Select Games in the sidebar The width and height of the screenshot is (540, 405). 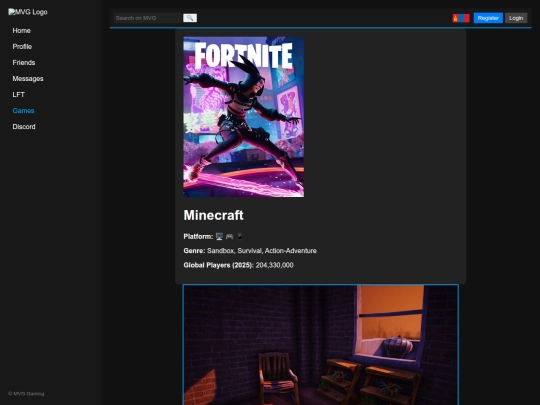pyautogui.click(x=23, y=111)
